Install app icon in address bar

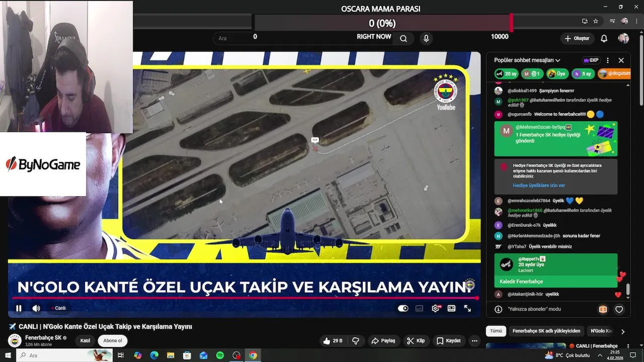585,21
